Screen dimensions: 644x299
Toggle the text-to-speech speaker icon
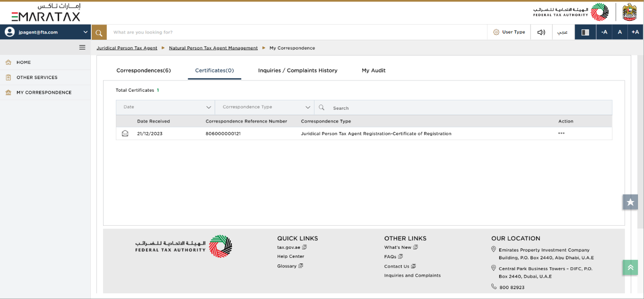point(541,32)
